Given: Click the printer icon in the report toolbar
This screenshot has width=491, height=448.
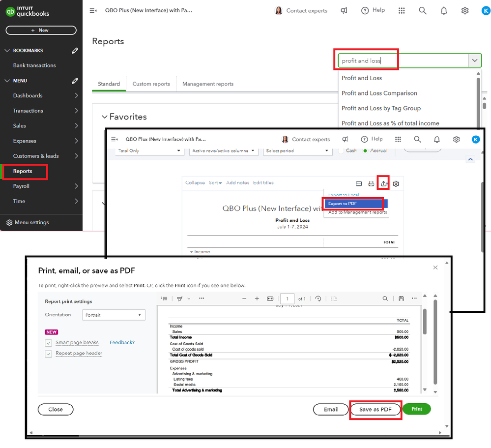Looking at the screenshot, I should pyautogui.click(x=371, y=183).
